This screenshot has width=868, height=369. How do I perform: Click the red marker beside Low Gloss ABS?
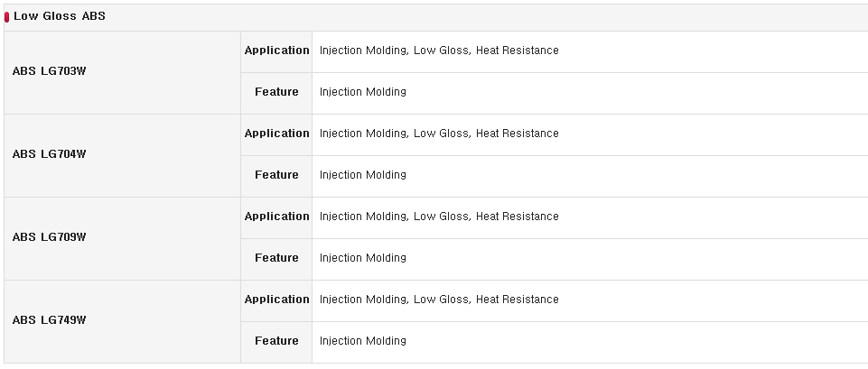point(6,17)
